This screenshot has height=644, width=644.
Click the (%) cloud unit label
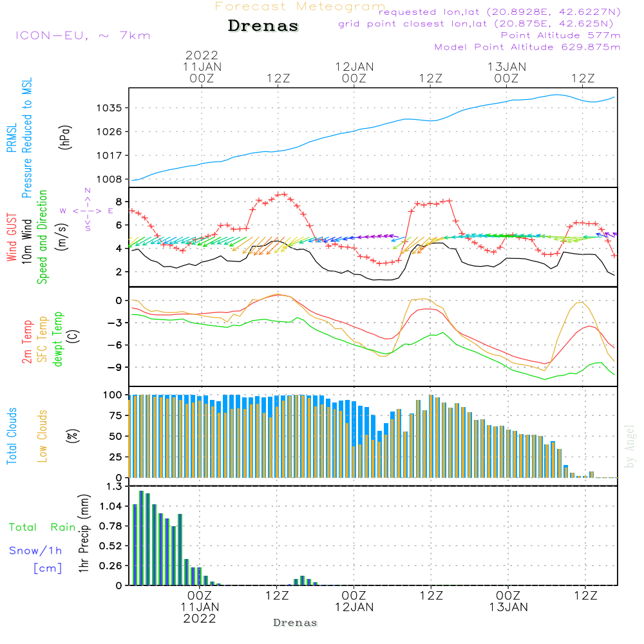72,436
